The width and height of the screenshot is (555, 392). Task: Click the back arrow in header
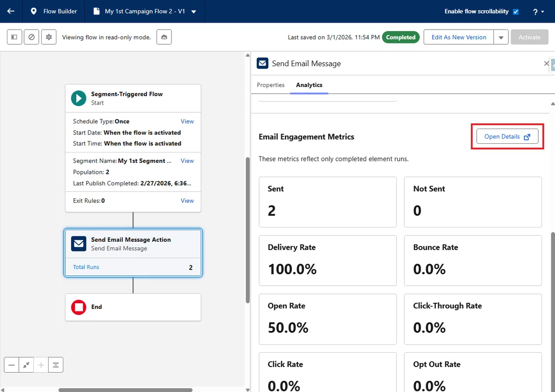point(11,11)
